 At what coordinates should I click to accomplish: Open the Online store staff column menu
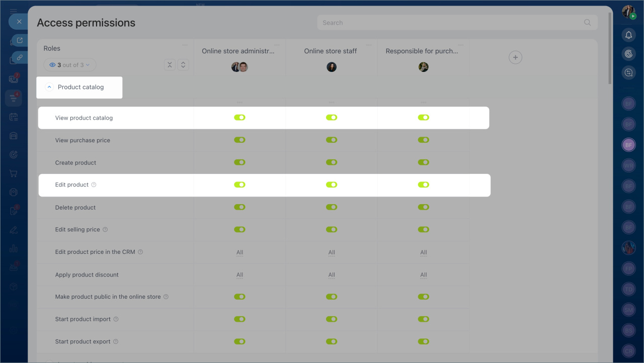[x=369, y=45]
